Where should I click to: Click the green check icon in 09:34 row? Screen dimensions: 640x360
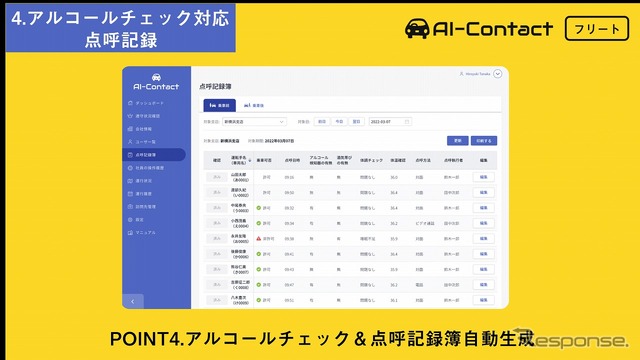(258, 223)
